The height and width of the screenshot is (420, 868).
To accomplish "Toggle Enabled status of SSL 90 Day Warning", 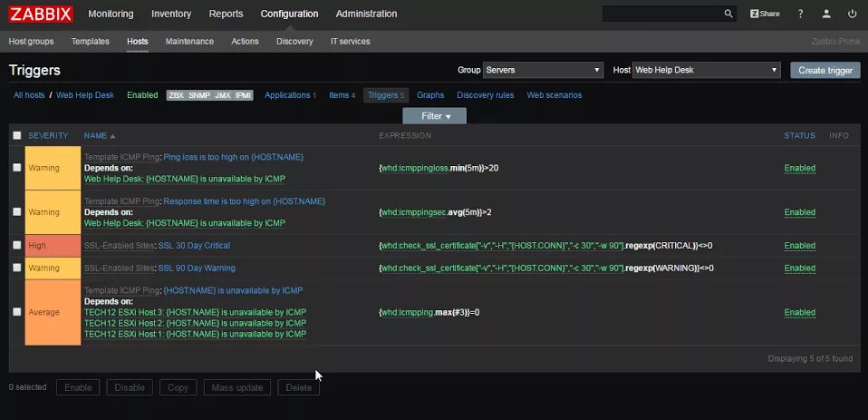I will coord(799,269).
